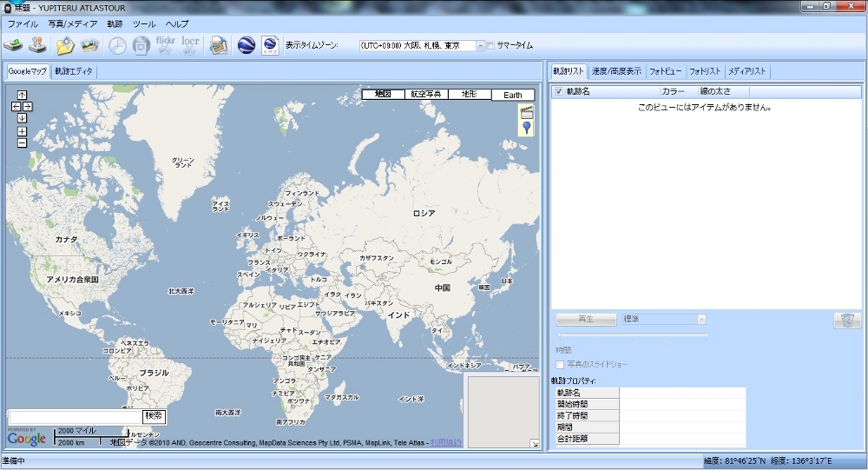Click the map search input field

click(74, 417)
